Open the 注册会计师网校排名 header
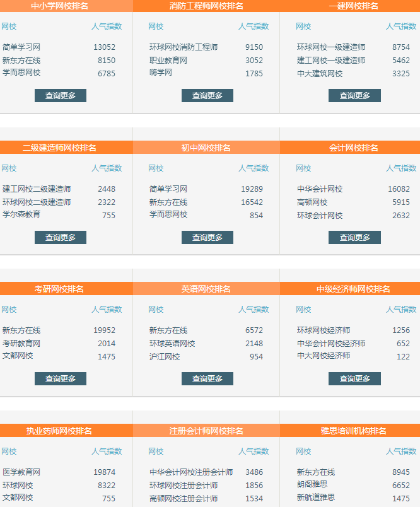Image resolution: width=420 pixels, height=507 pixels. coord(206,431)
